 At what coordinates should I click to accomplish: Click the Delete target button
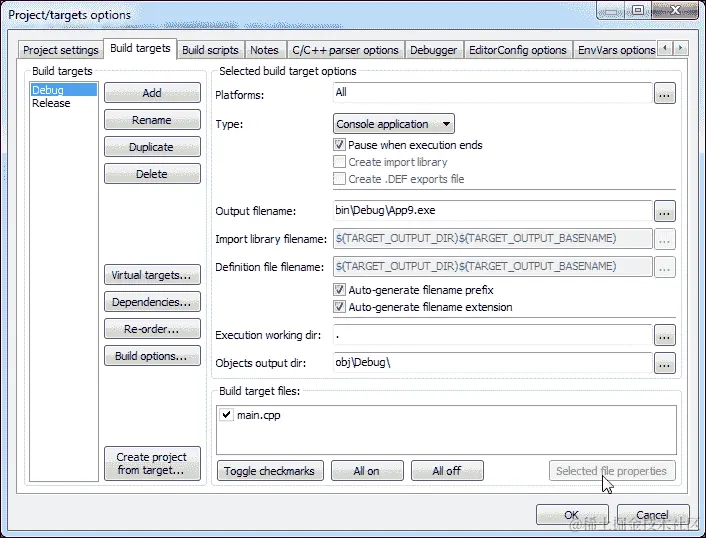point(152,174)
